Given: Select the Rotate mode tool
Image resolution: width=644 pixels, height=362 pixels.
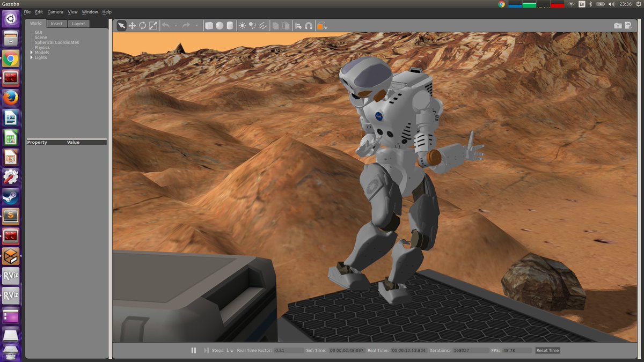Looking at the screenshot, I should tap(143, 25).
